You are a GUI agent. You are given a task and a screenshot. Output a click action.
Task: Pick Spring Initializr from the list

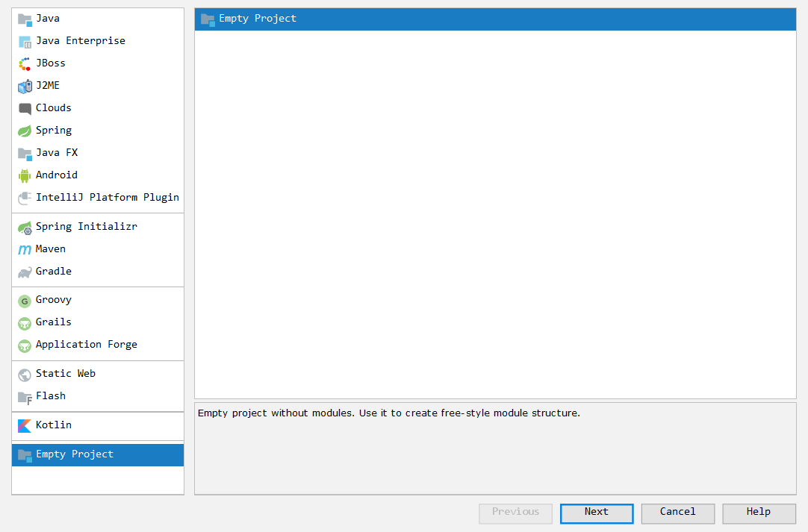86,227
